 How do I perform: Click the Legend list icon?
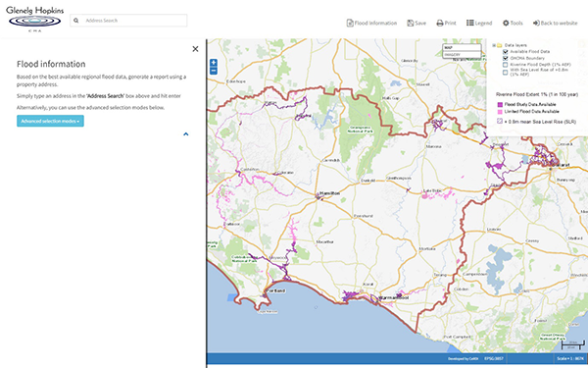[469, 23]
